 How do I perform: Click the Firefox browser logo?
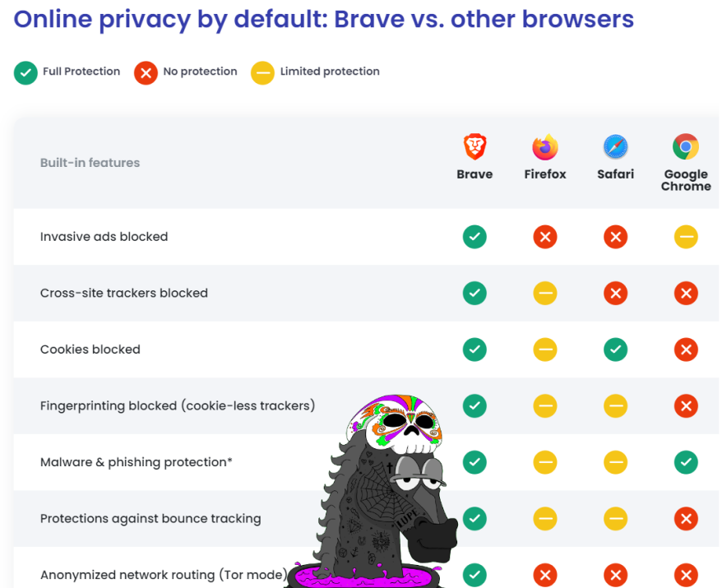544,147
